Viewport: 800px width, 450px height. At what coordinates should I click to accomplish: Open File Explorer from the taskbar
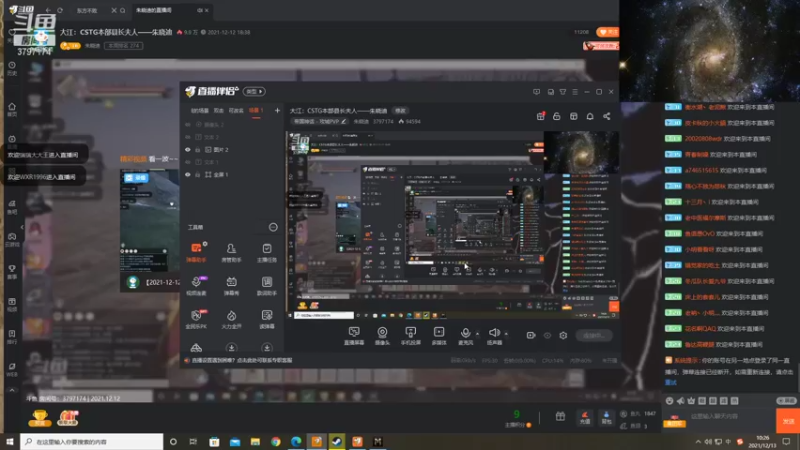pyautogui.click(x=255, y=441)
